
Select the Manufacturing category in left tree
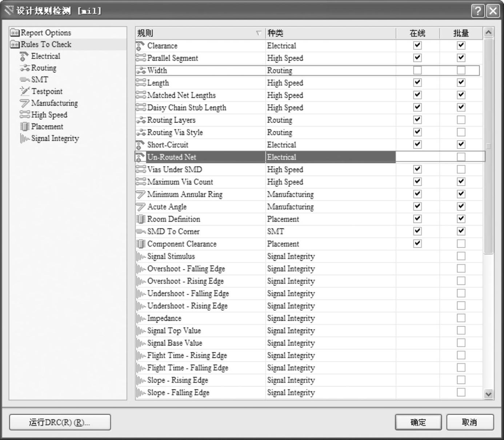click(x=55, y=103)
